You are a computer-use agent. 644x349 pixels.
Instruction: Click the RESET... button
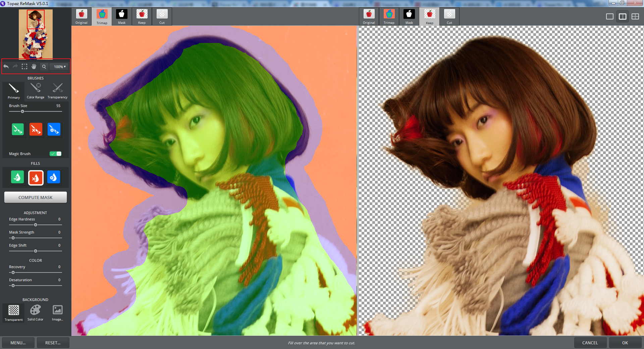pyautogui.click(x=53, y=343)
